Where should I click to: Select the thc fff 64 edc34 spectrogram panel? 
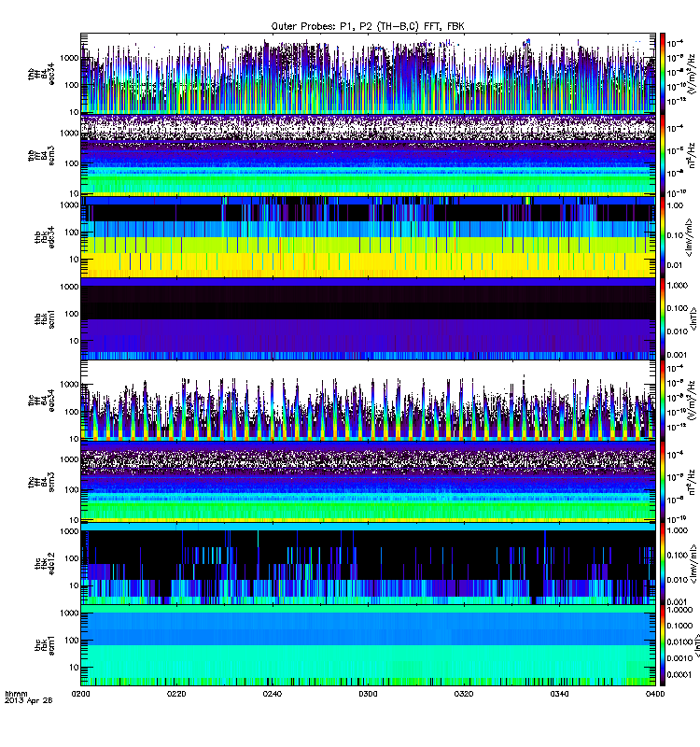coord(368,401)
